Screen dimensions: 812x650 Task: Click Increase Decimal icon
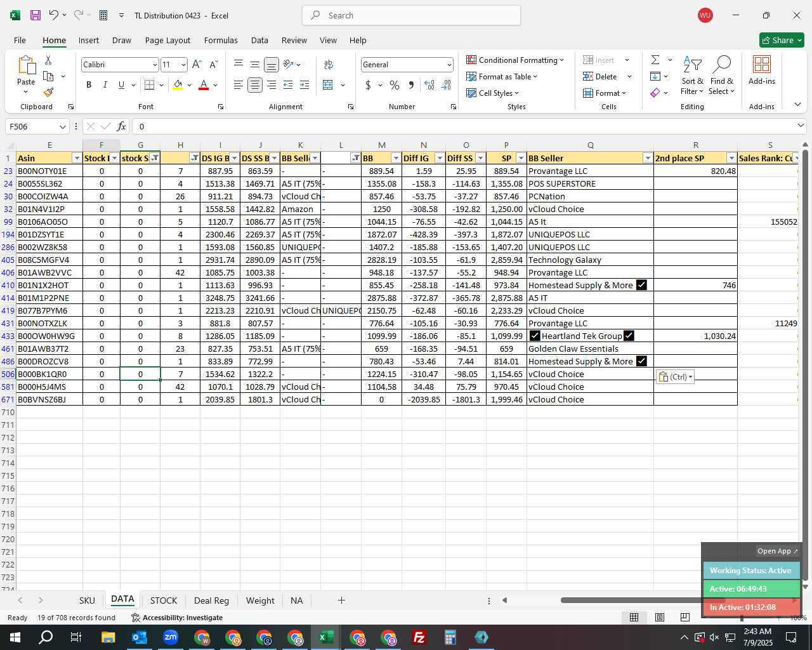(x=429, y=85)
